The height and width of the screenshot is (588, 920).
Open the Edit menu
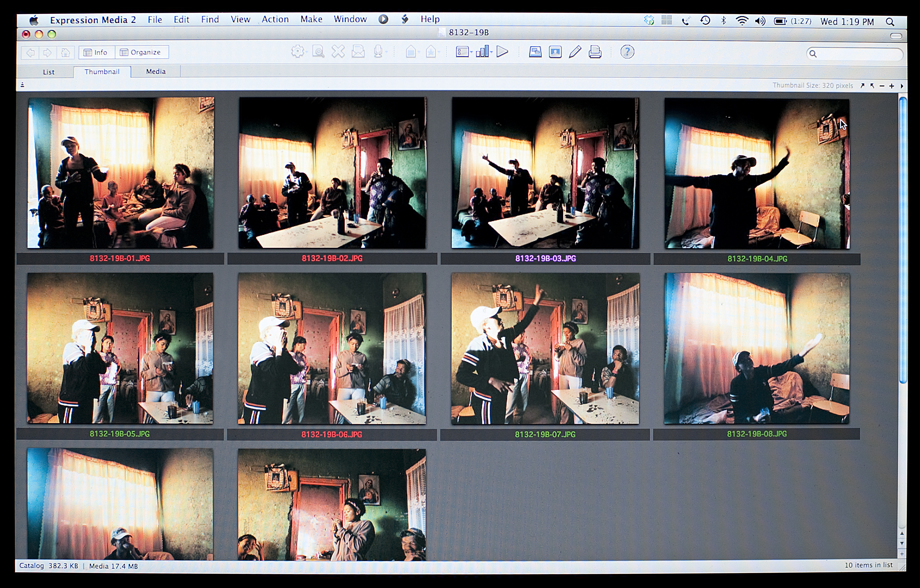(x=181, y=19)
